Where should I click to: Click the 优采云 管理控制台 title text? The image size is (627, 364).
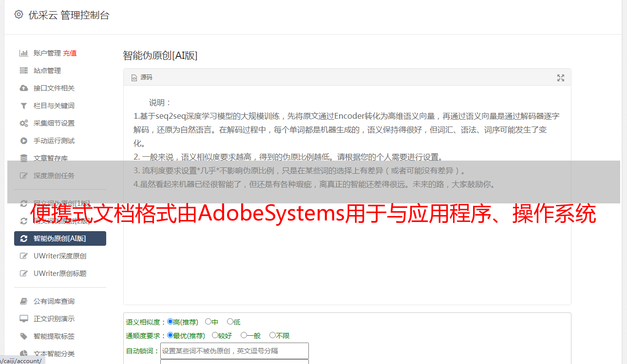tap(69, 15)
